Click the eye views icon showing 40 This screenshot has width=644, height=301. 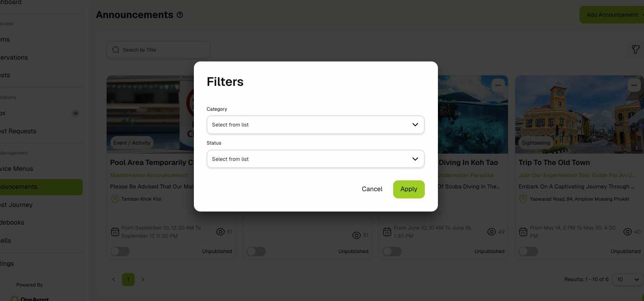click(627, 232)
